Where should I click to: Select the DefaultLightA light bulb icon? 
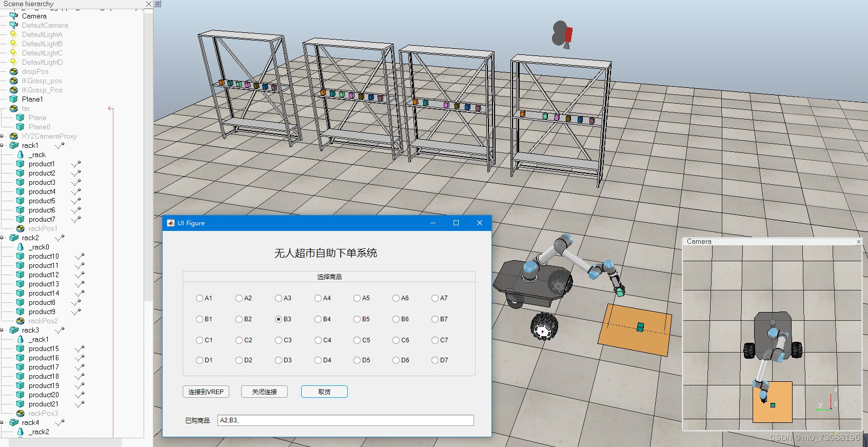(14, 34)
